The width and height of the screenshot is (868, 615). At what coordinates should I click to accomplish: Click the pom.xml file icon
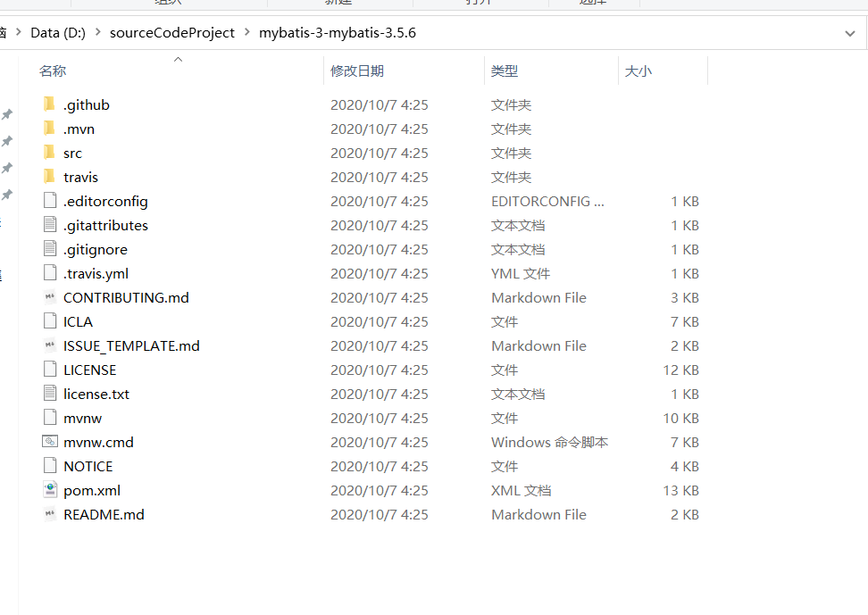coord(50,490)
